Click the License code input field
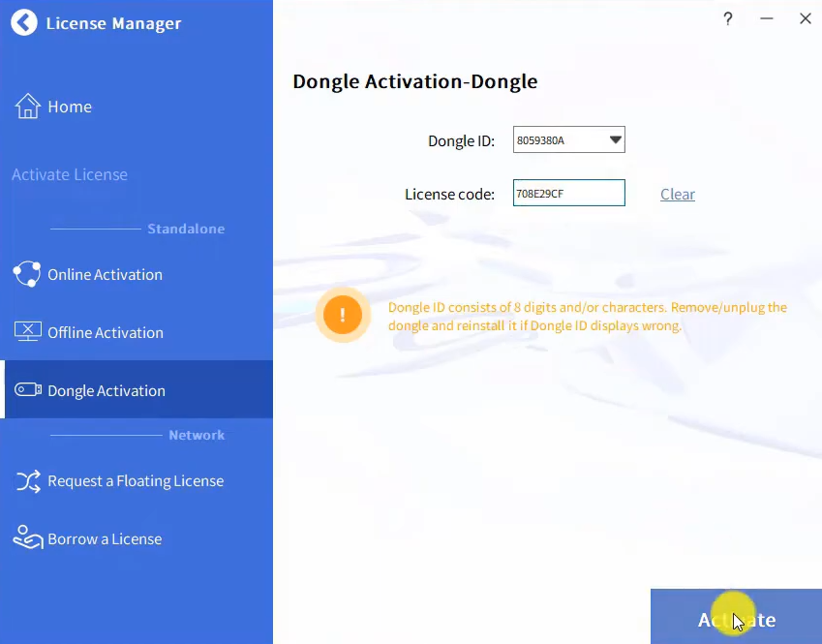The image size is (822, 644). (568, 193)
